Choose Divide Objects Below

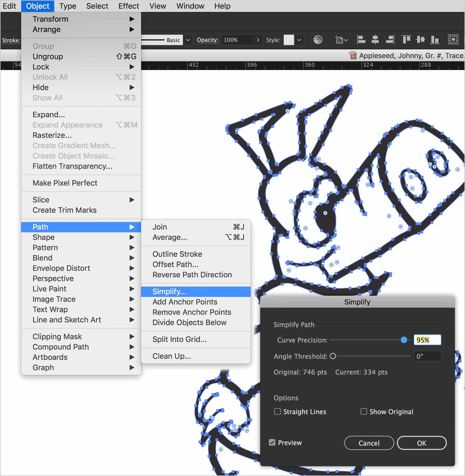196,322
